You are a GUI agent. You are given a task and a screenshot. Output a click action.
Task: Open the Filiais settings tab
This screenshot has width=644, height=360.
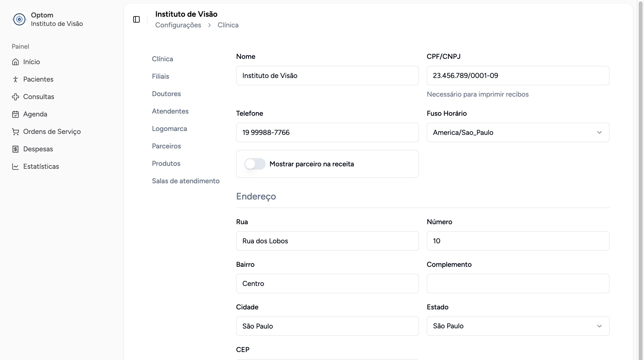click(x=160, y=76)
